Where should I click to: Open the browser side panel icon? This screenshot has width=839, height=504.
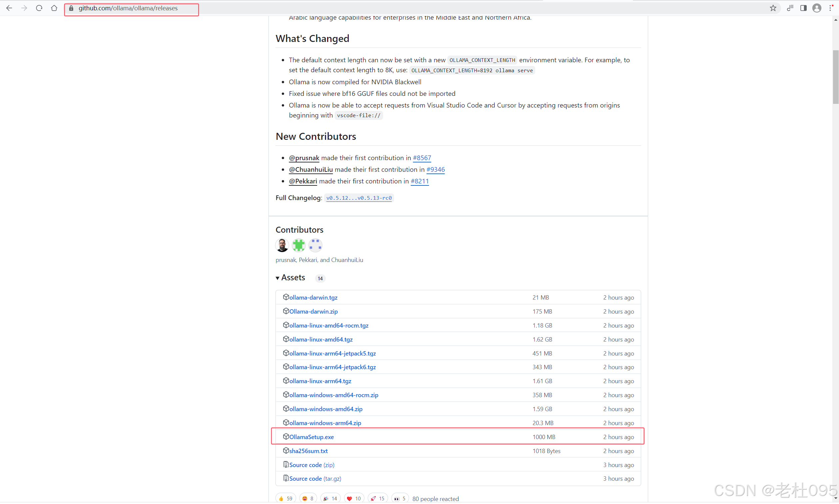tap(803, 8)
